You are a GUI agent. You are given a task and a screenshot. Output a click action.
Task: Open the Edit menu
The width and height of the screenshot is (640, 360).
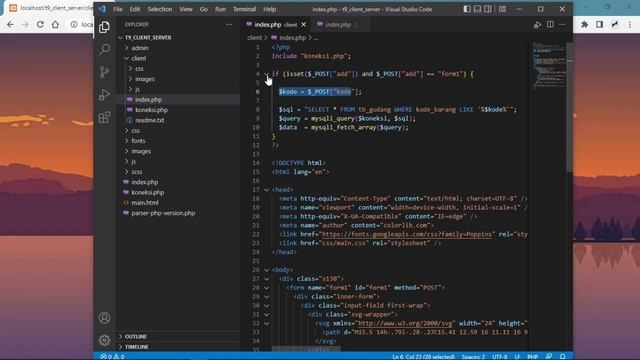135,9
